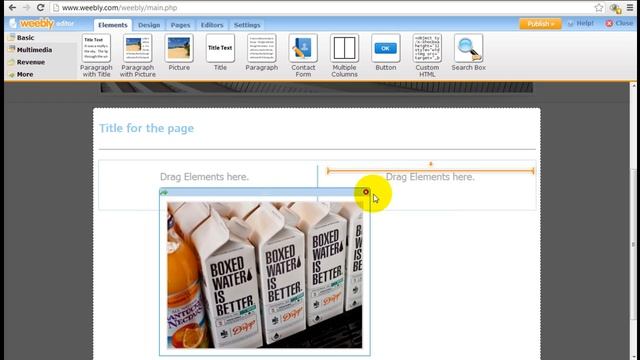Pick the Title element icon
This screenshot has height=360, width=640.
(220, 48)
